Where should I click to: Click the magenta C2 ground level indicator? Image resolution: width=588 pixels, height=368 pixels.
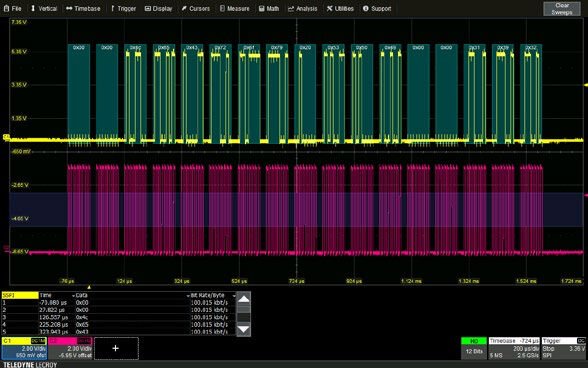point(6,248)
